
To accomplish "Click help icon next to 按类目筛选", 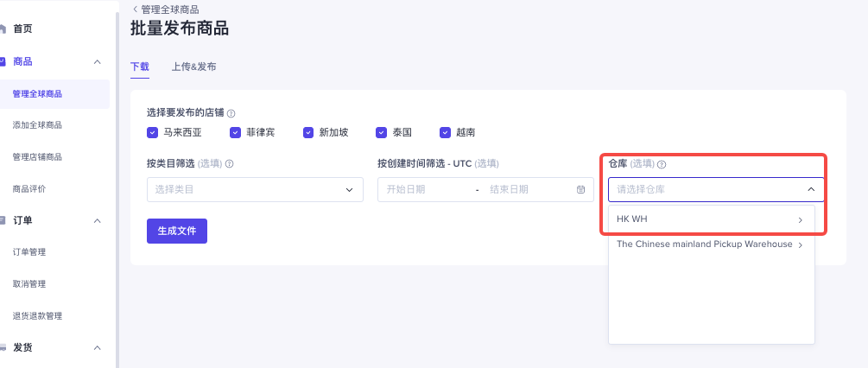I will tap(229, 164).
